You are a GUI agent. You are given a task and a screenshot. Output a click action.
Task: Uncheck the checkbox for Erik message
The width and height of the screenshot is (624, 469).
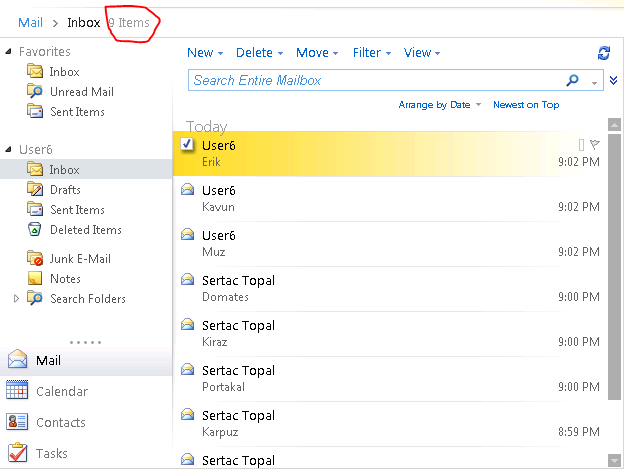coord(187,145)
